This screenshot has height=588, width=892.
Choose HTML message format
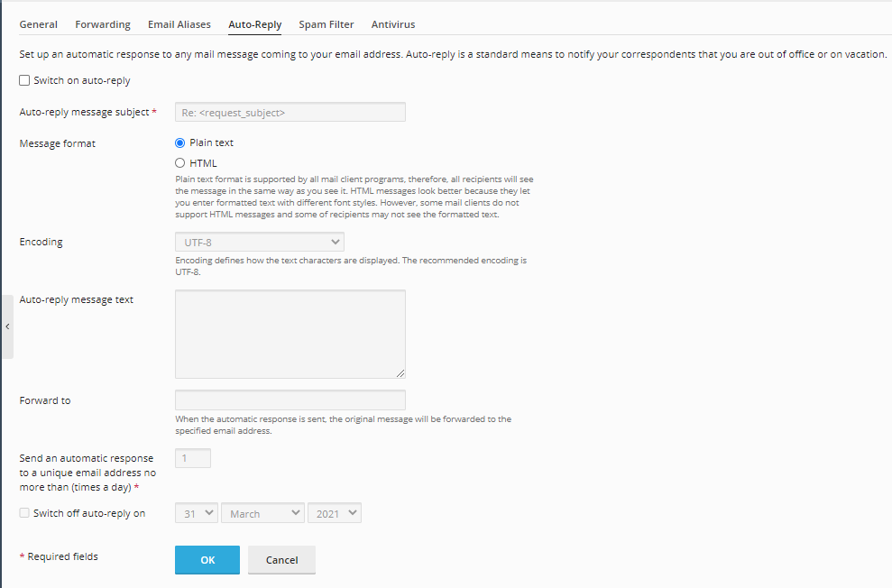[x=180, y=163]
